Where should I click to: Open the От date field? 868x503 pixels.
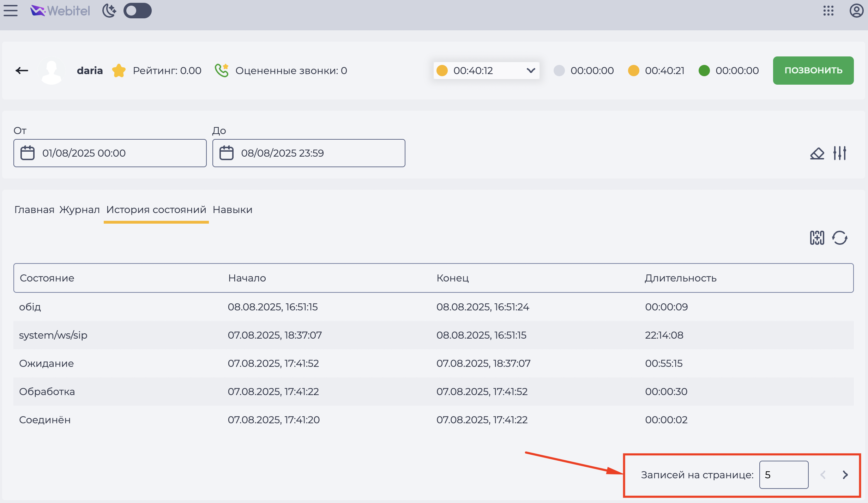click(x=110, y=153)
